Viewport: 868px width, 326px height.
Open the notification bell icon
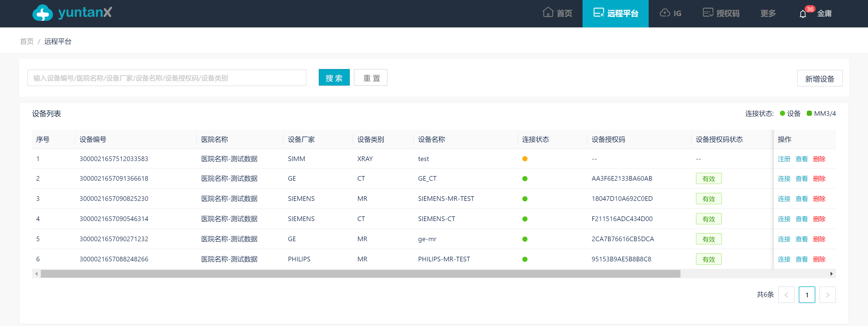pyautogui.click(x=802, y=14)
